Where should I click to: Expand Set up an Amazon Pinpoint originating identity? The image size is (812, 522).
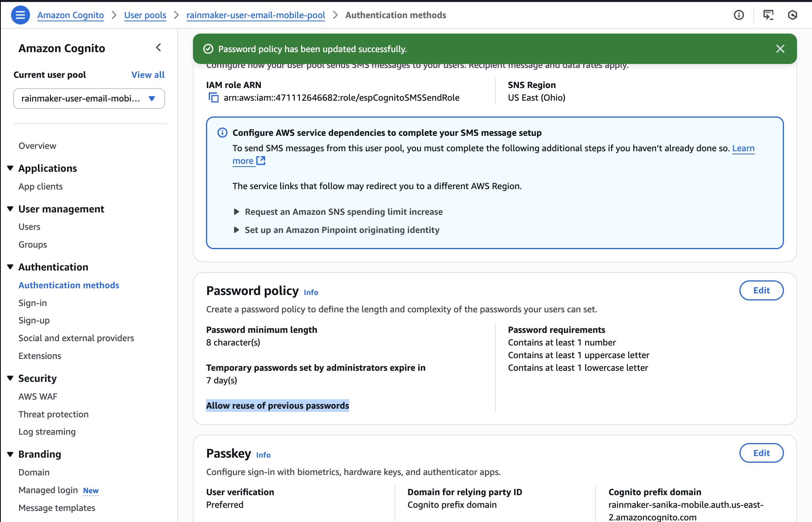[236, 230]
